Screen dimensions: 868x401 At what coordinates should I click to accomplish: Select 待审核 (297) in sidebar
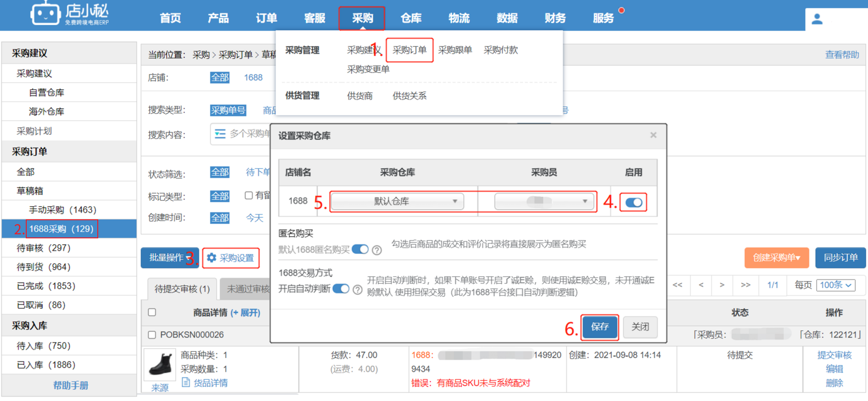coord(69,248)
